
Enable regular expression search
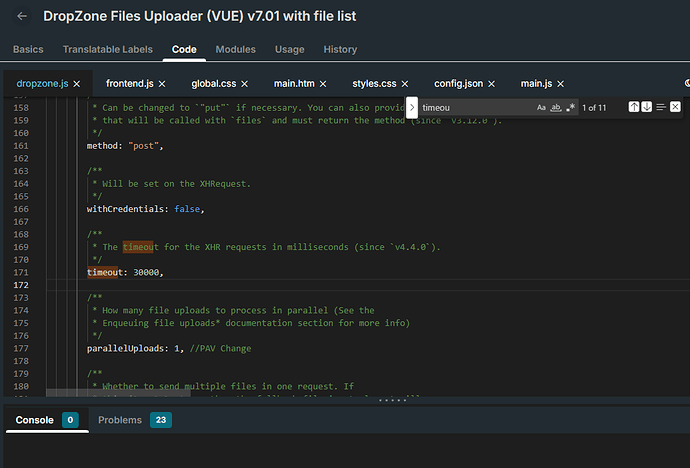point(570,107)
